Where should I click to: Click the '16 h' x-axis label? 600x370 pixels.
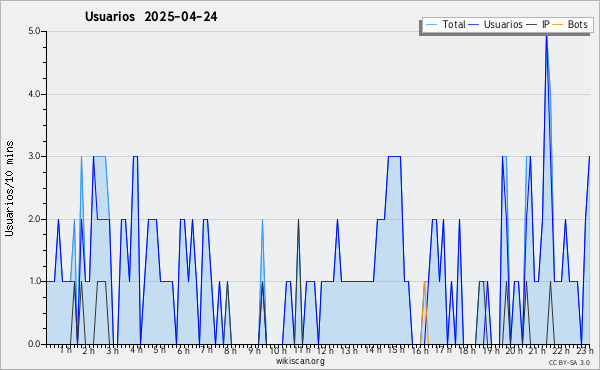click(x=420, y=351)
